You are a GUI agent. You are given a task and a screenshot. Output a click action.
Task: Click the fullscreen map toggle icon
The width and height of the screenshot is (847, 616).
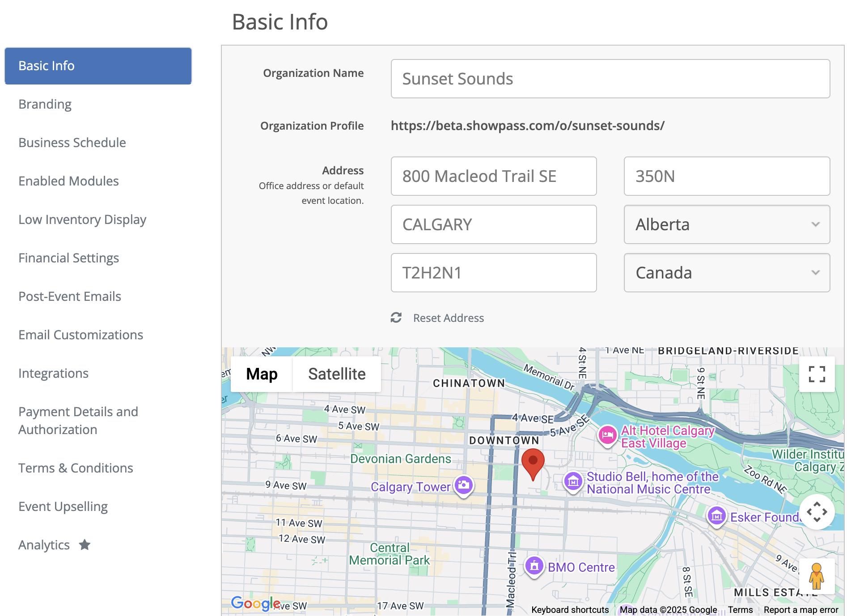[x=817, y=374]
